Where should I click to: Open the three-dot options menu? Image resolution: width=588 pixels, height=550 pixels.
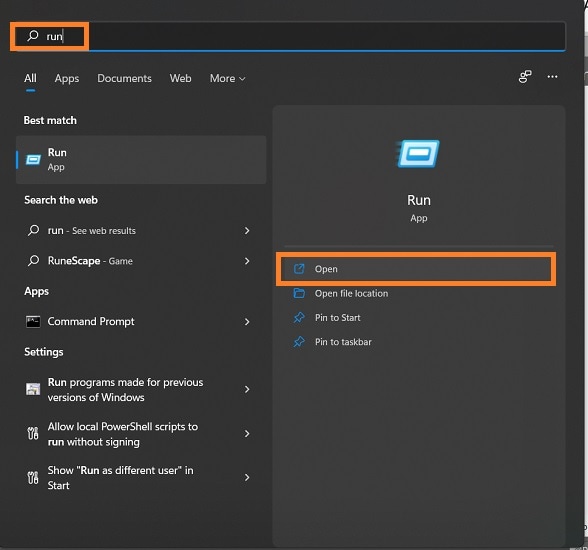[552, 76]
